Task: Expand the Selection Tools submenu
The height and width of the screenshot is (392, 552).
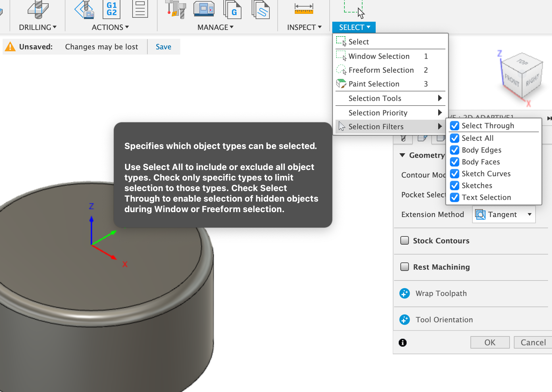Action: point(375,98)
